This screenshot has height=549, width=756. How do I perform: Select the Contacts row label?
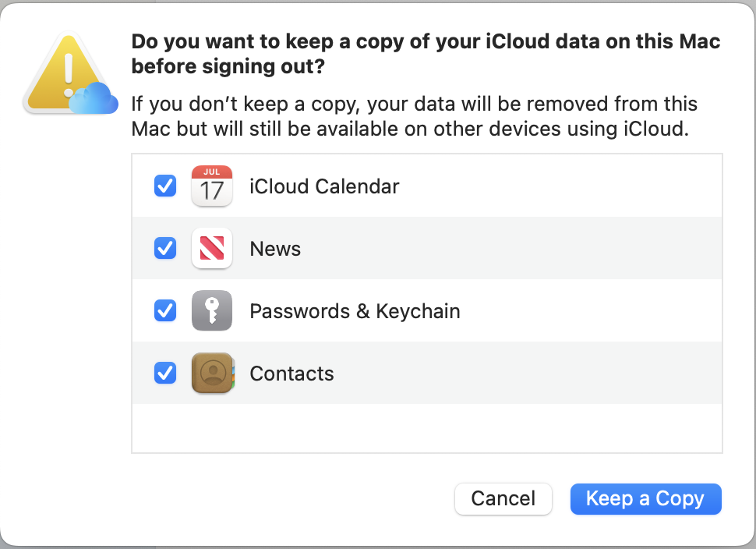click(x=291, y=374)
